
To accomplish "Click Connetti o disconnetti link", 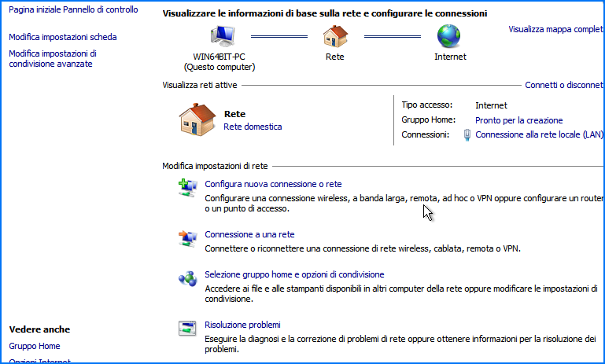I will tap(564, 85).
